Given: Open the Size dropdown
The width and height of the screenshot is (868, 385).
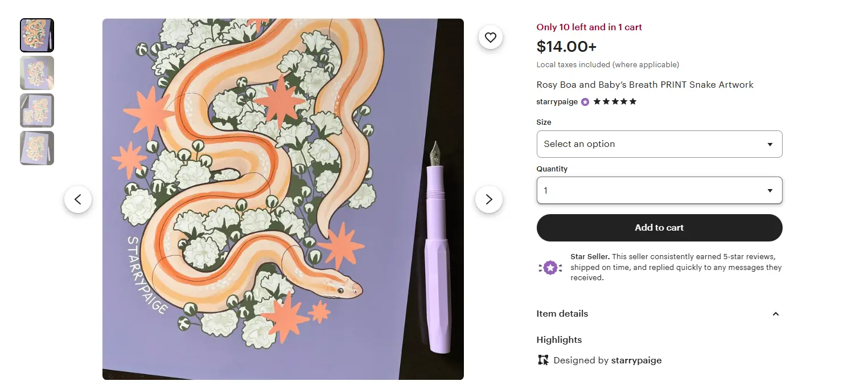Looking at the screenshot, I should coord(659,144).
